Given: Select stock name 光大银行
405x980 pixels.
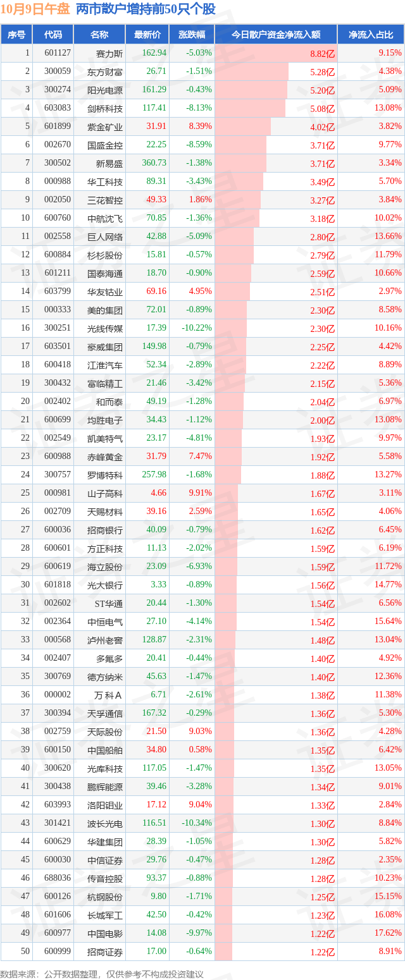Looking at the screenshot, I should click(105, 585).
